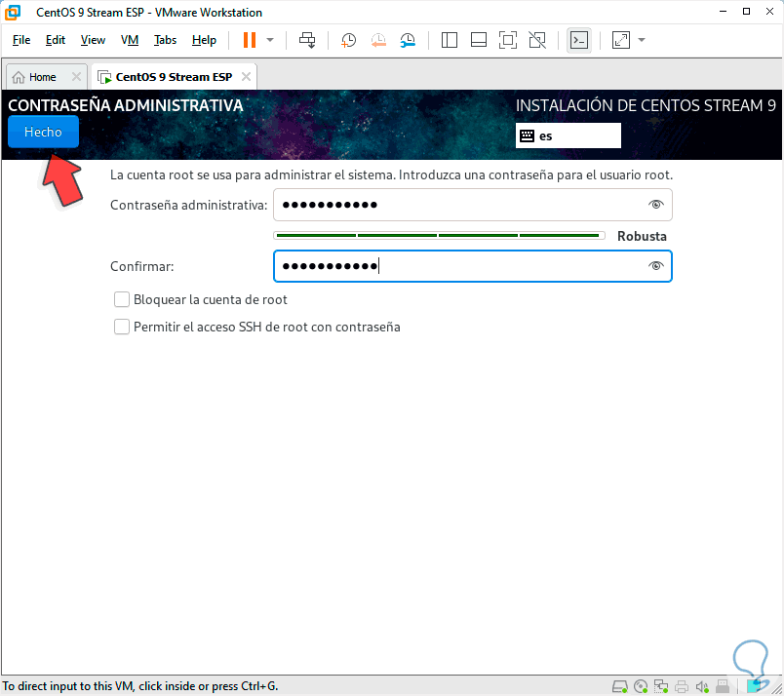Screen dimensions: 784x696
Task: Click the stretch guest display icon
Action: pos(620,40)
